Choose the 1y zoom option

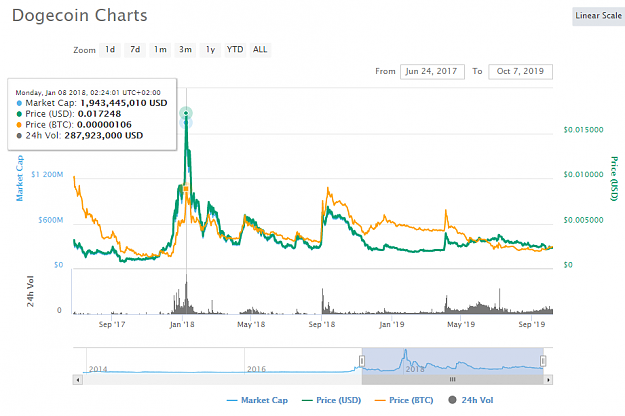[x=210, y=50]
